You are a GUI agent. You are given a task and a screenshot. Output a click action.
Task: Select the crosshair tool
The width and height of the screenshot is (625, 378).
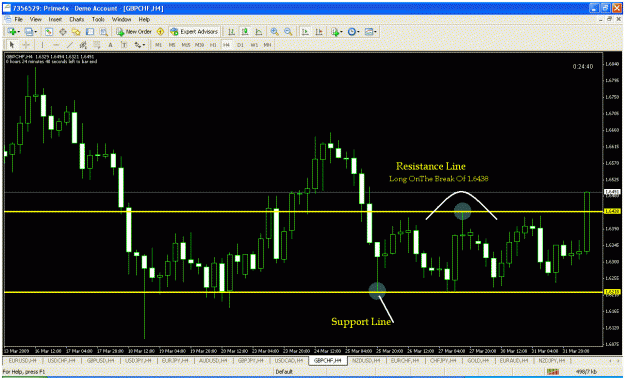tap(26, 45)
